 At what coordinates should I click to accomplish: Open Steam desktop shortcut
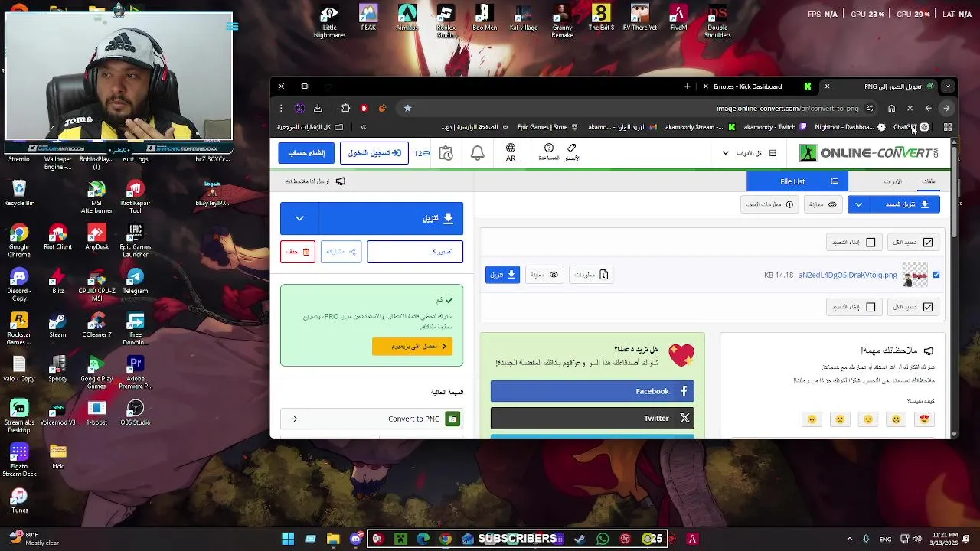(57, 325)
